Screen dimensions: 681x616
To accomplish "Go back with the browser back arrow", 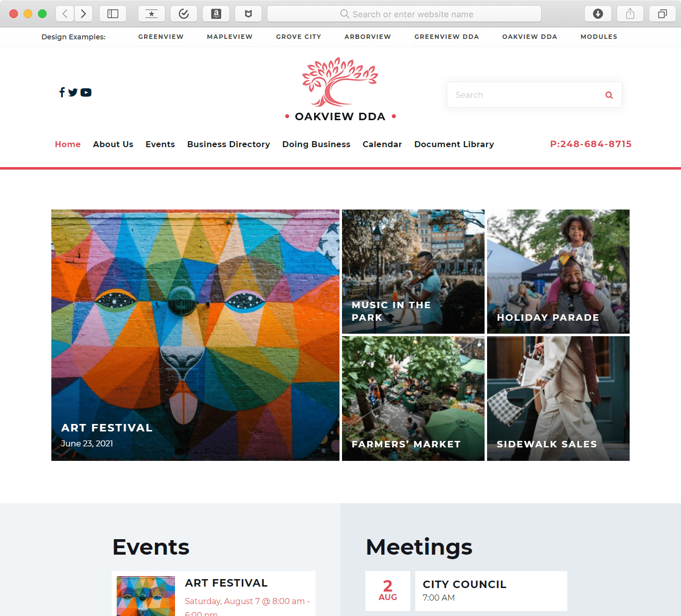I will (x=65, y=14).
